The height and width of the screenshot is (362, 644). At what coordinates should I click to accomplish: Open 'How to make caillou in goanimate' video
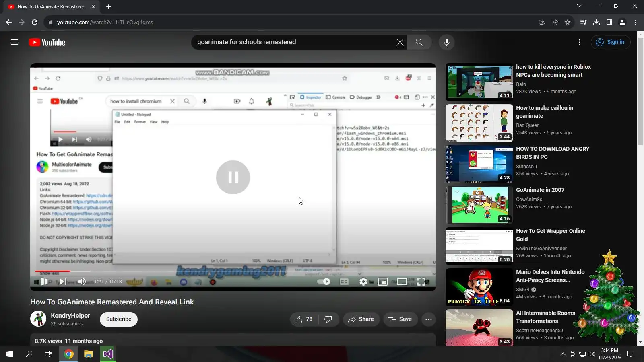pos(545,112)
